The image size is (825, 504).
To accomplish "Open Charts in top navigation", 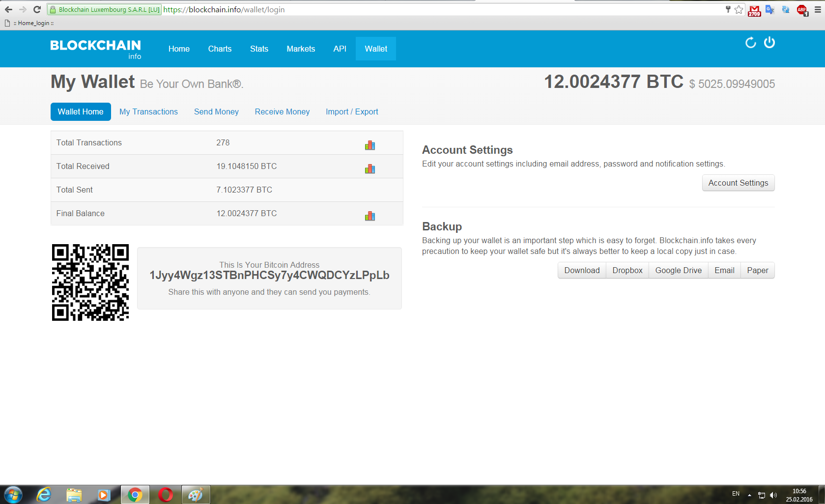I will click(220, 49).
